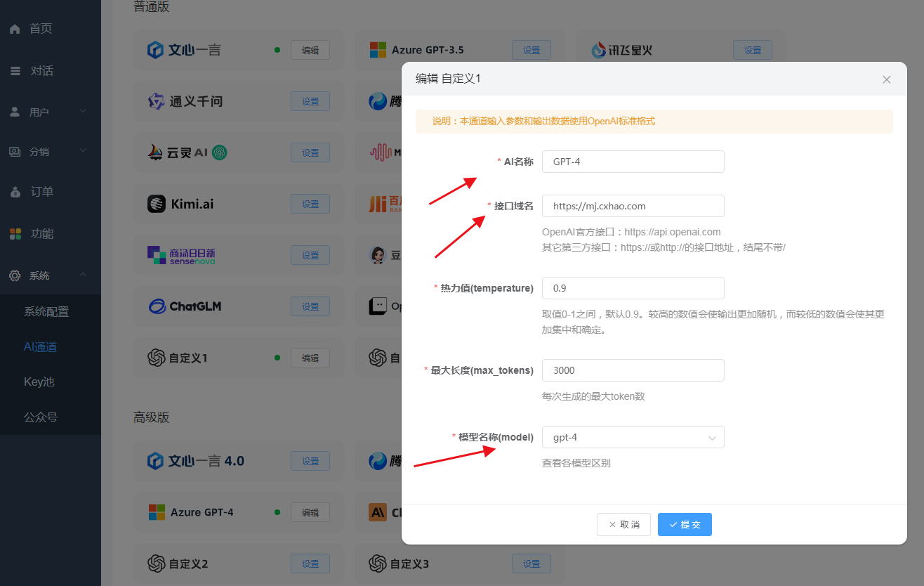Click the 豆包 avatar icon
Viewport: 924px width, 586px height.
pyautogui.click(x=378, y=255)
